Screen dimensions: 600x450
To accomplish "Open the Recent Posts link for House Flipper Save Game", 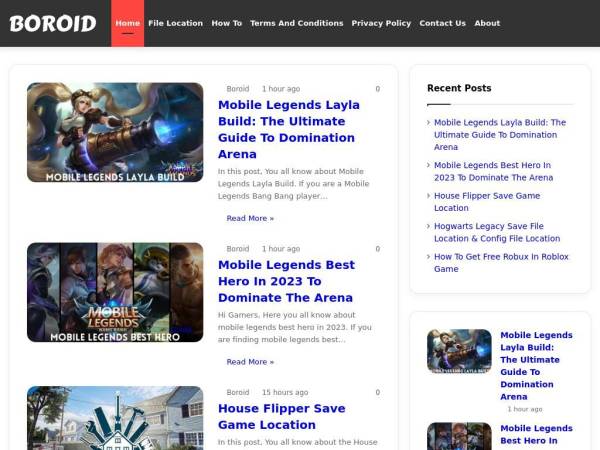I will pyautogui.click(x=487, y=202).
